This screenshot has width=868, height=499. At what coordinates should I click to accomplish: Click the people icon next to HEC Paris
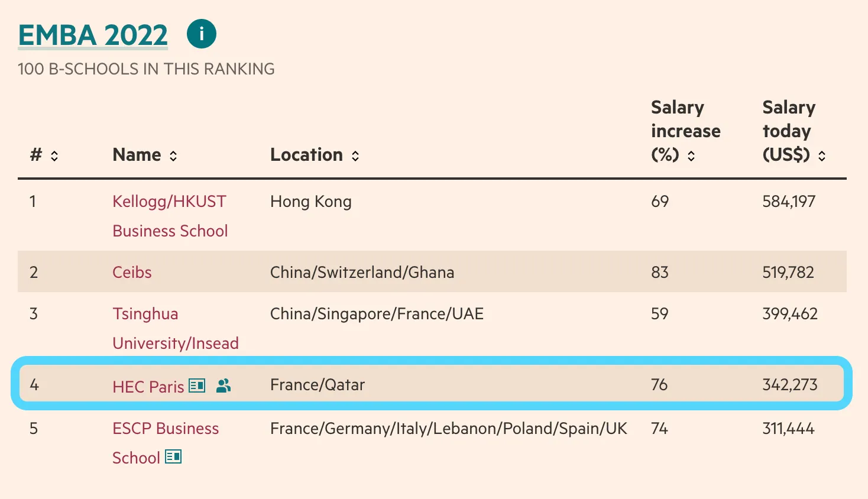(x=224, y=386)
